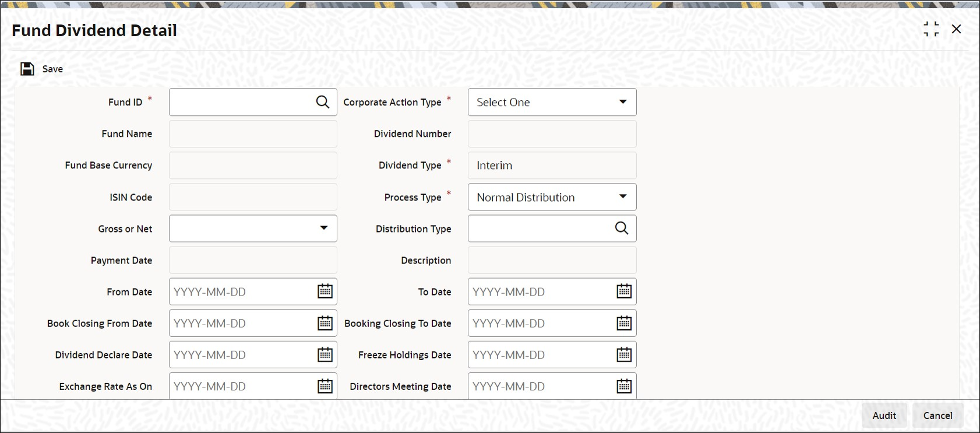The image size is (980, 433).
Task: Click the Save text label
Action: pyautogui.click(x=52, y=69)
